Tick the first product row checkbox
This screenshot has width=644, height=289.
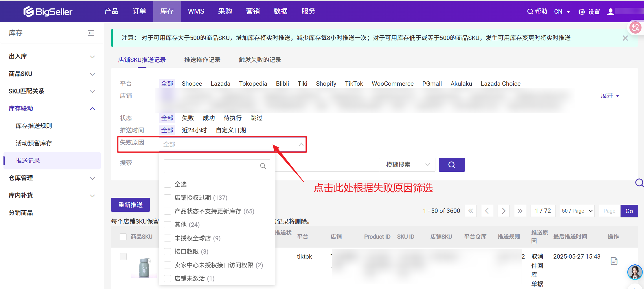coord(123,257)
